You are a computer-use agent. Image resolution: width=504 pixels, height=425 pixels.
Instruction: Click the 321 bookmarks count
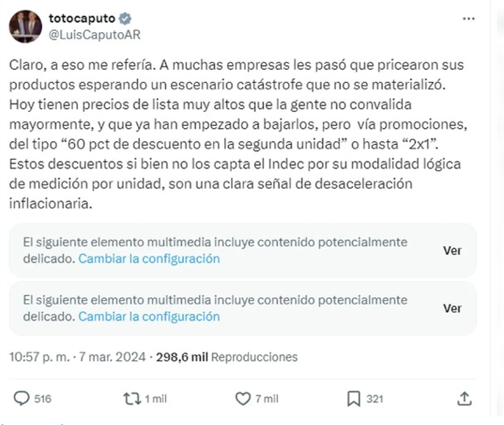pyautogui.click(x=375, y=399)
